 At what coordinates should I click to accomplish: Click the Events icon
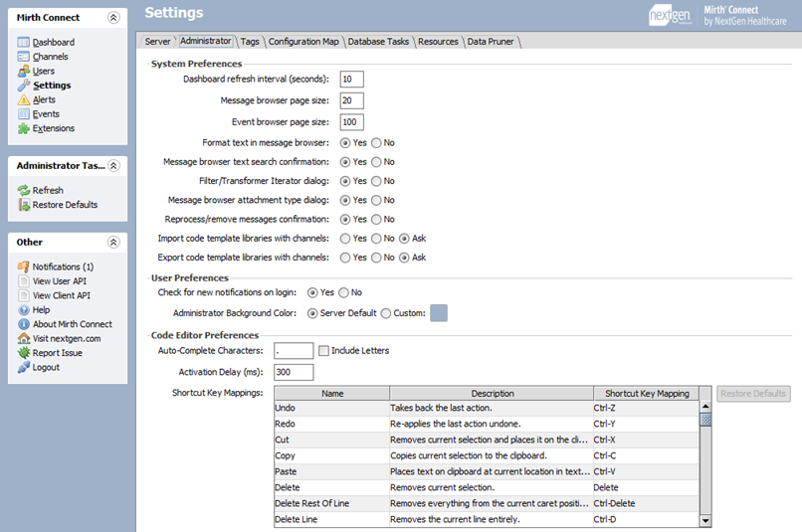(x=24, y=114)
